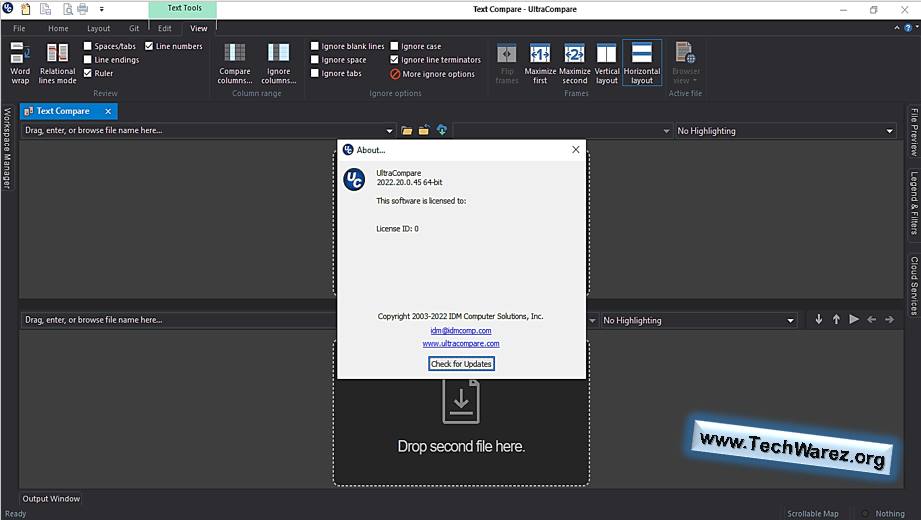921x520 pixels.
Task: Close the About dialog
Action: (576, 150)
